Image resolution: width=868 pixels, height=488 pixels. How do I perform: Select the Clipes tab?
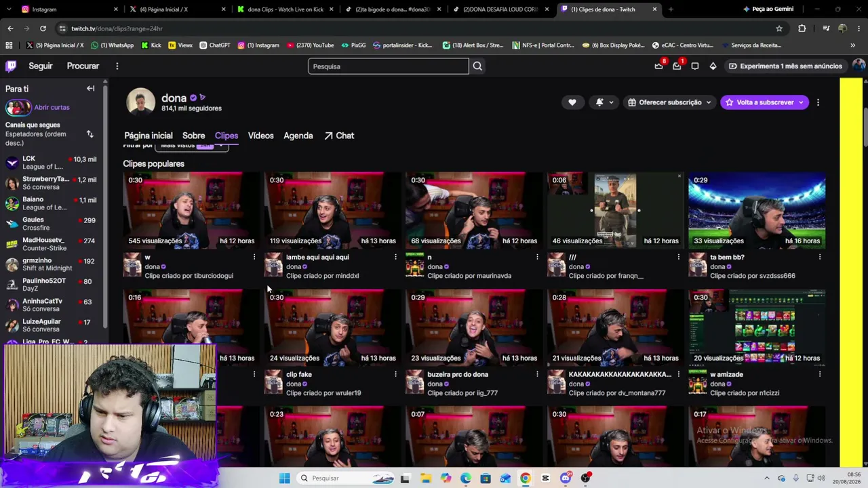pyautogui.click(x=226, y=136)
